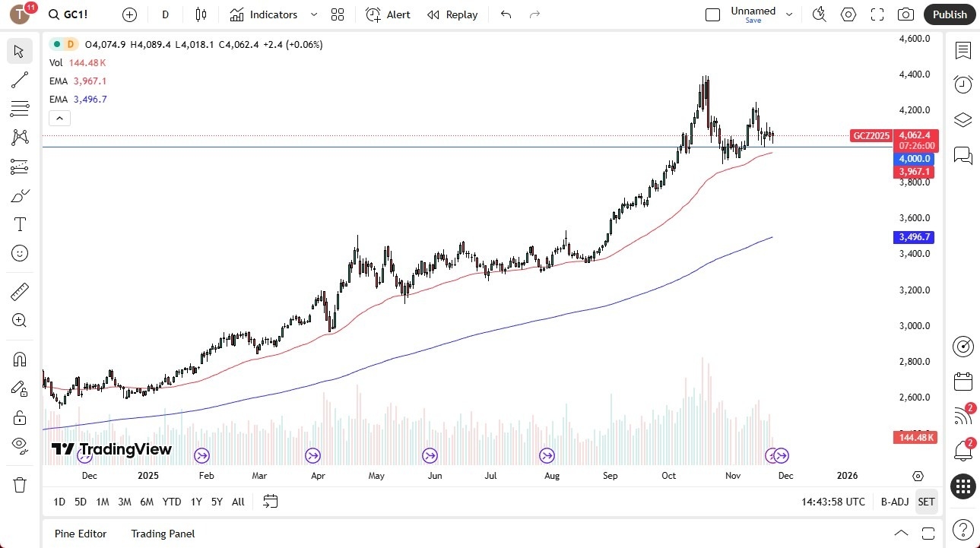Take a chart snapshot with the camera
980x548 pixels.
(x=905, y=14)
